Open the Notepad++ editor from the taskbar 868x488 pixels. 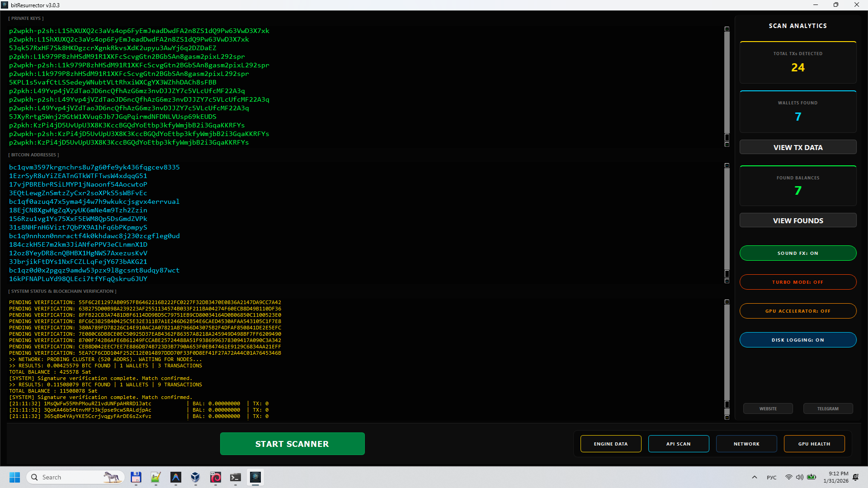pos(156,477)
